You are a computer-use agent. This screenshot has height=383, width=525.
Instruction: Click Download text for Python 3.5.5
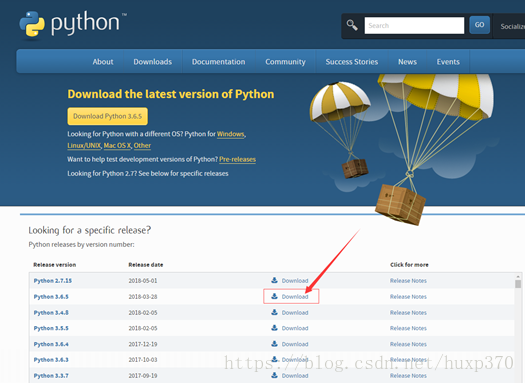pyautogui.click(x=295, y=328)
